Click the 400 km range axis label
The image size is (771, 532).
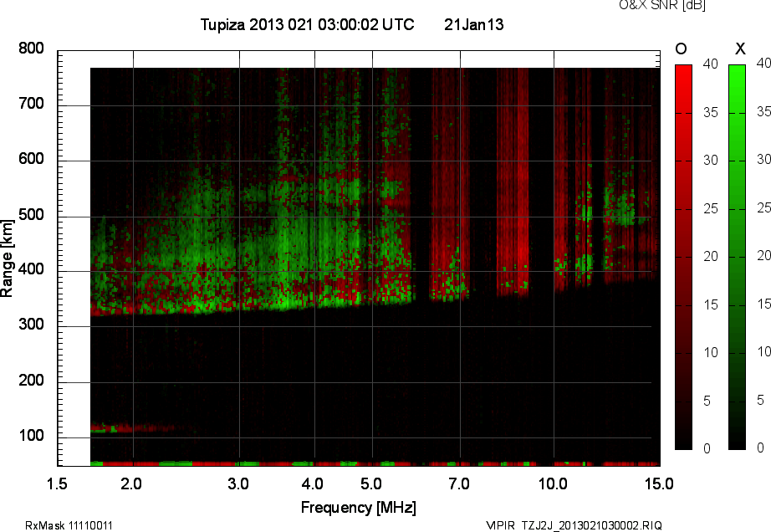[x=31, y=269]
